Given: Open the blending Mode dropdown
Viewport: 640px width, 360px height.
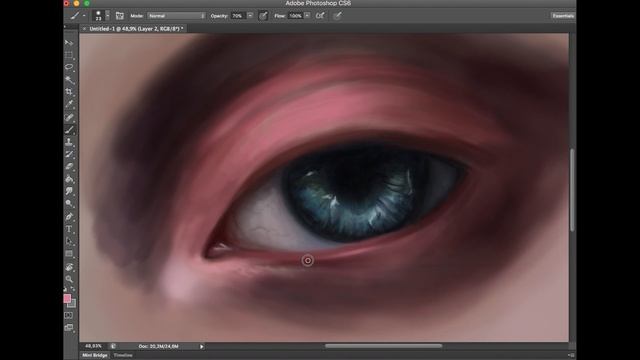Looking at the screenshot, I should pyautogui.click(x=176, y=16).
